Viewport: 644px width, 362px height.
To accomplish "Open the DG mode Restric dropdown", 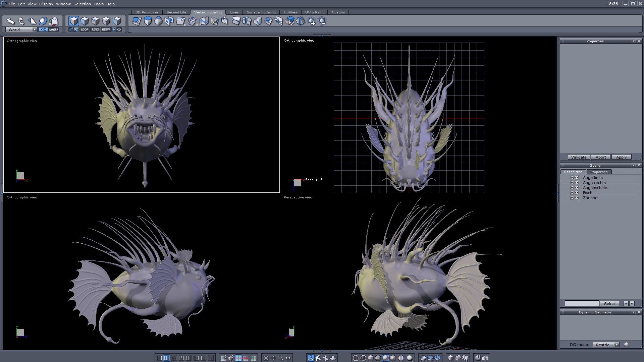I will pos(616,345).
